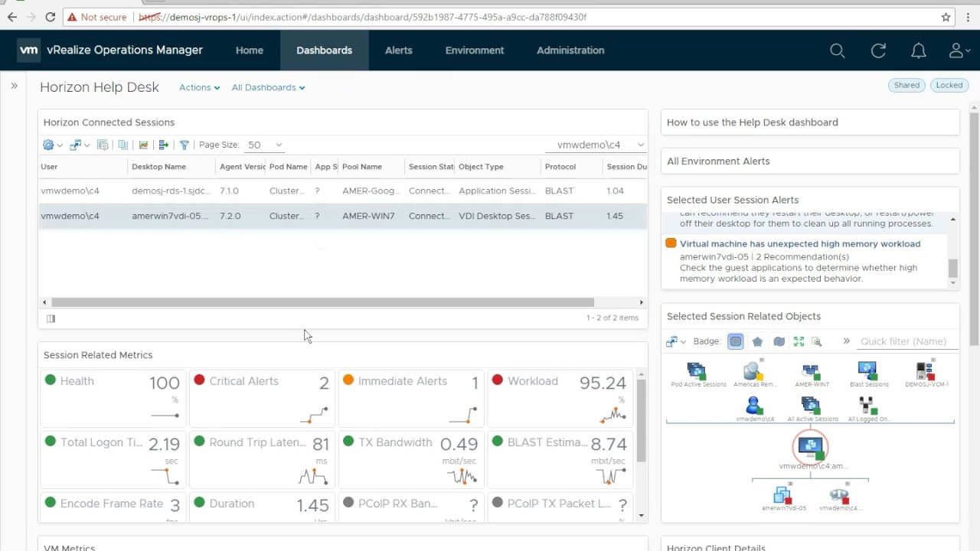
Task: Select the amerwin7vdi-05 session row
Action: point(343,216)
